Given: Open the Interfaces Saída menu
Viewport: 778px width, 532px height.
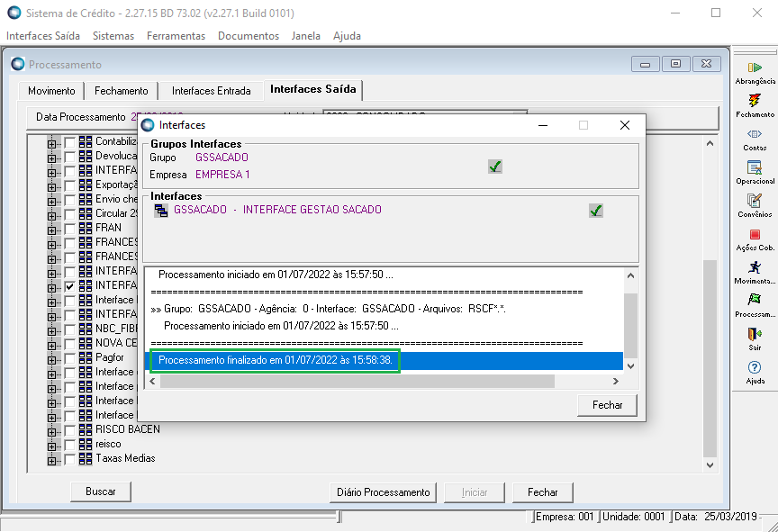Looking at the screenshot, I should pos(43,36).
